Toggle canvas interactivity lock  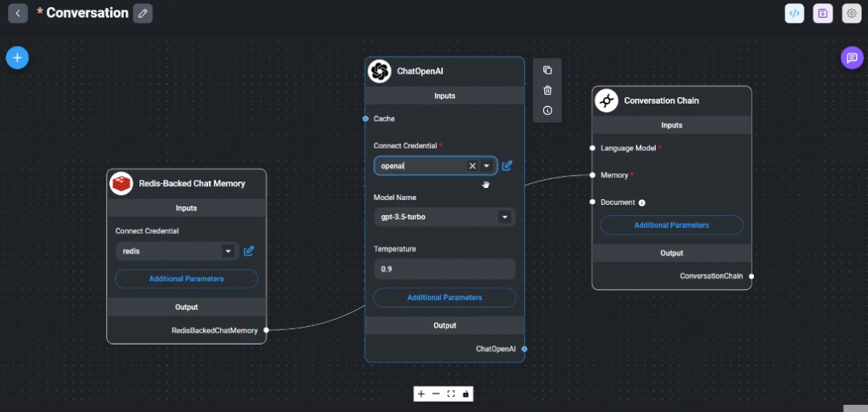[465, 394]
